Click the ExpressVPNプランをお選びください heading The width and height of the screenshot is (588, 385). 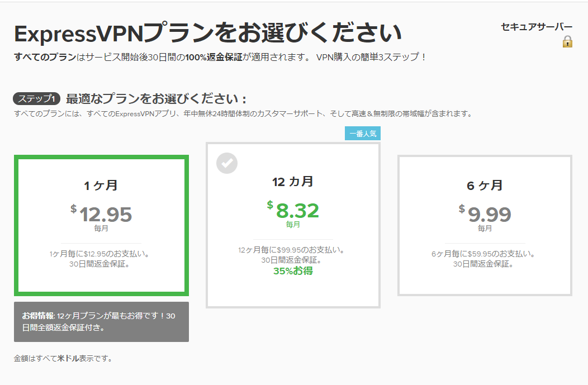(x=208, y=33)
